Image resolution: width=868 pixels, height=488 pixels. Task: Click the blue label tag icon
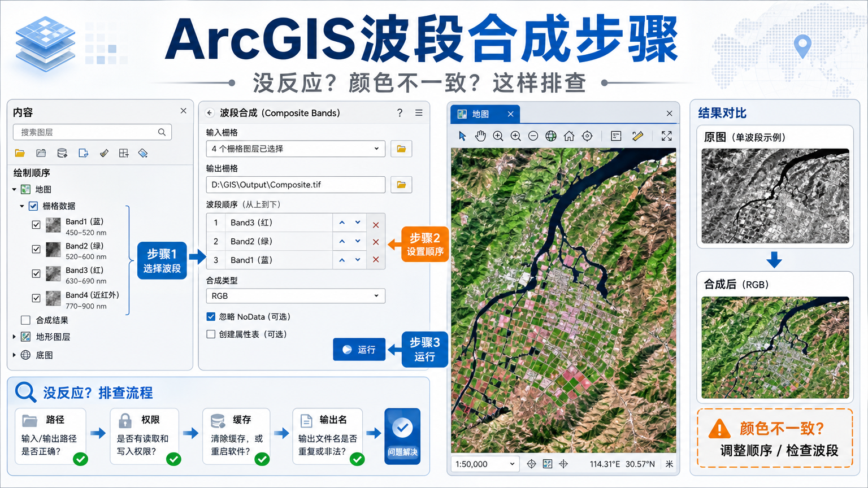pos(143,153)
